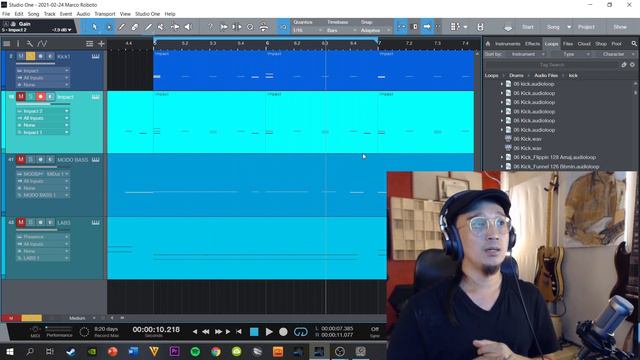Select the Split line tool

tap(148, 27)
